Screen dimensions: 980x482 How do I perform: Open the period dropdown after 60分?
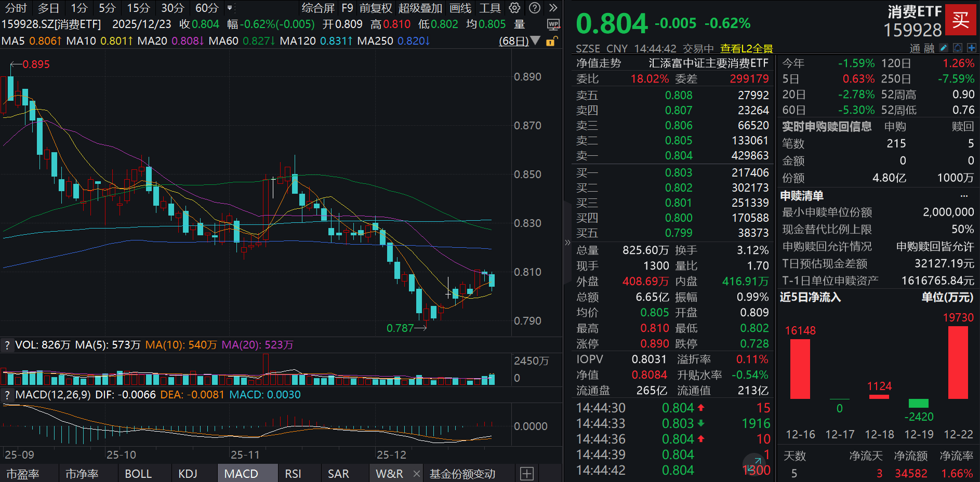(x=230, y=8)
